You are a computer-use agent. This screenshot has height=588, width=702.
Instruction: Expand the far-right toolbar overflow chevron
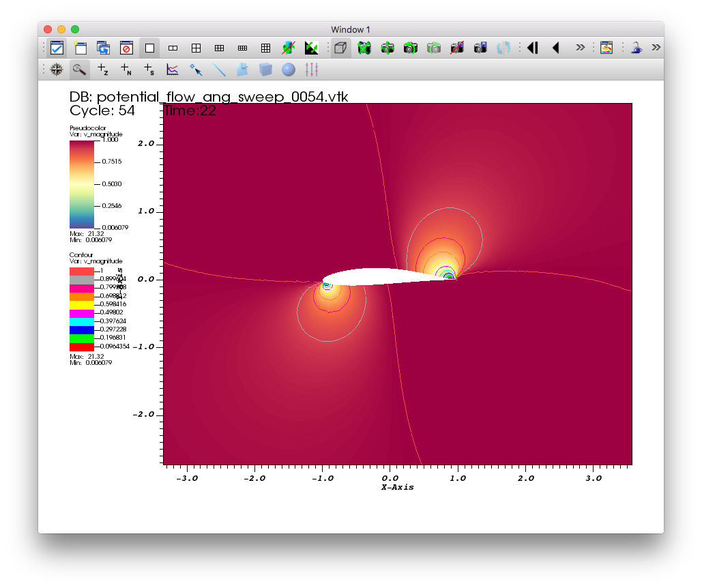pyautogui.click(x=656, y=48)
